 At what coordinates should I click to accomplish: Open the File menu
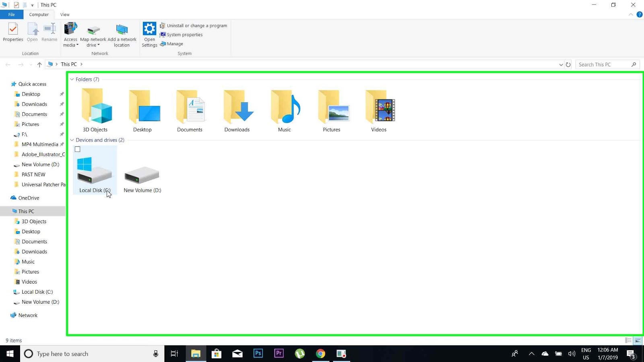coord(11,14)
